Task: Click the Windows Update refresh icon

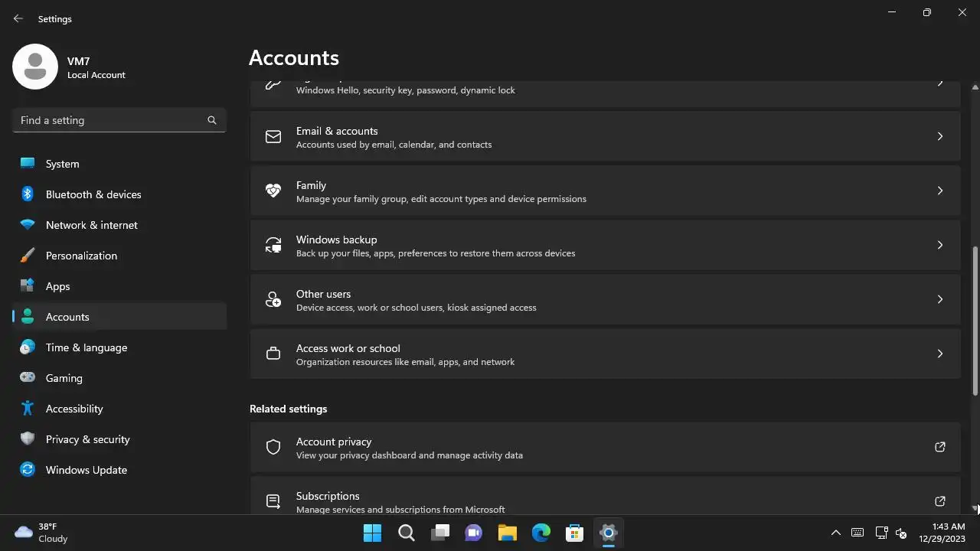Action: tap(28, 470)
